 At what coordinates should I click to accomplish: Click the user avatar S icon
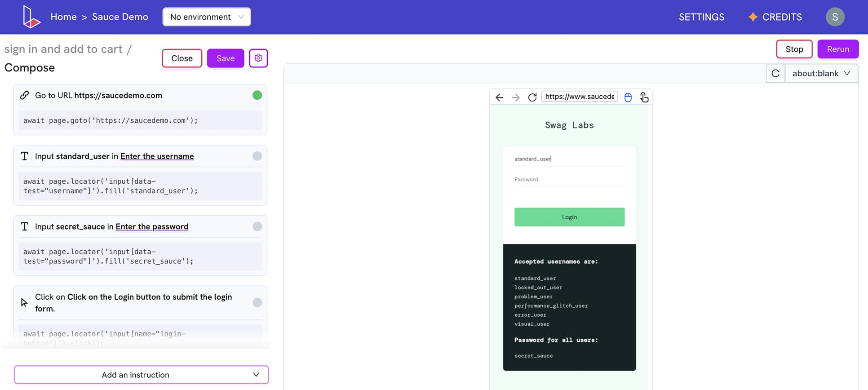(835, 17)
